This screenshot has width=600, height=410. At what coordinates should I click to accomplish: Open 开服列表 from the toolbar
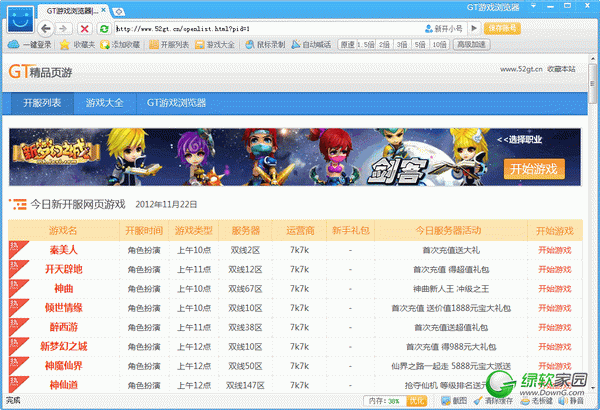click(x=169, y=45)
